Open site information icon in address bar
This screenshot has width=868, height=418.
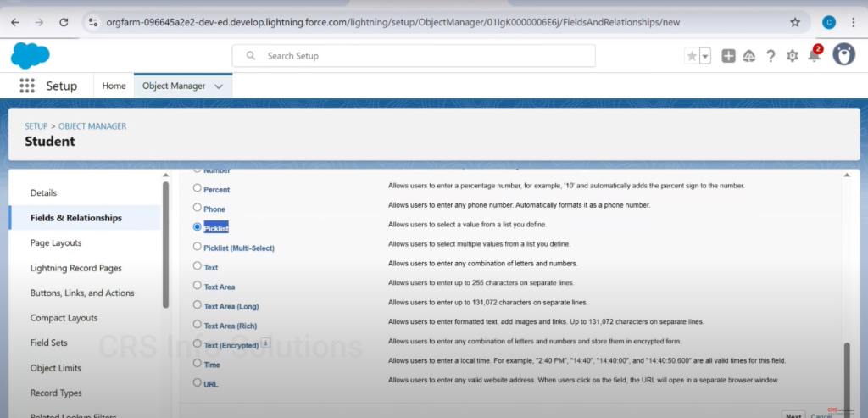(93, 22)
